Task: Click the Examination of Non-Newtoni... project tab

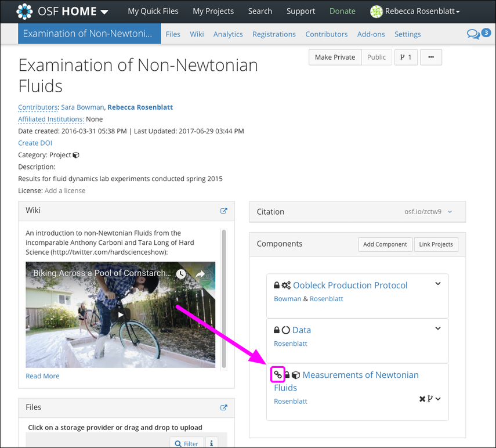Action: [89, 34]
